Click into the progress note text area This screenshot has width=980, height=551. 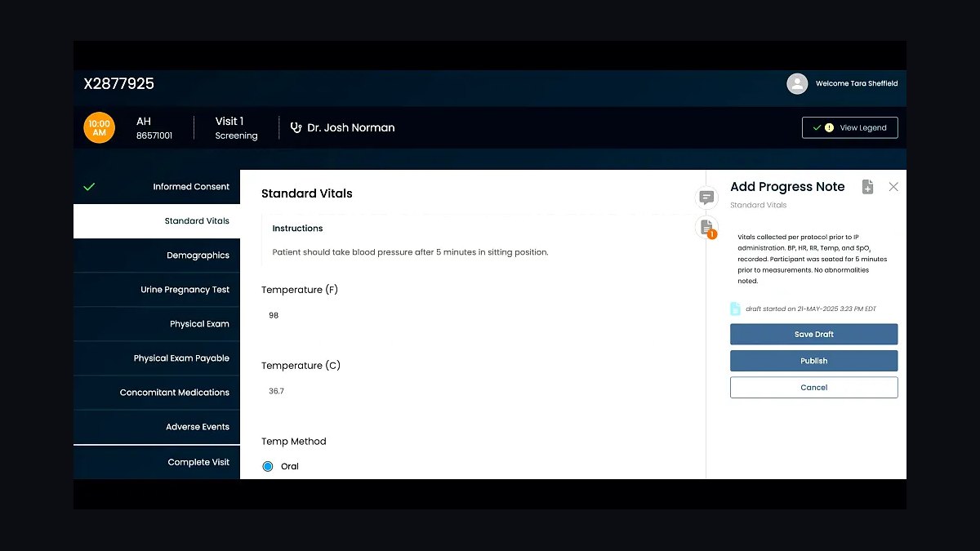point(813,259)
